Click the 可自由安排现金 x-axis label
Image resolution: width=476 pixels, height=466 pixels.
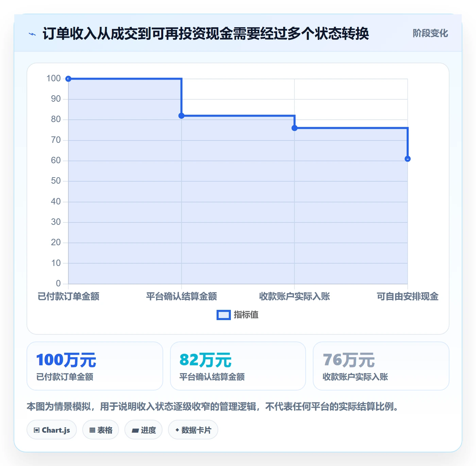click(x=408, y=296)
